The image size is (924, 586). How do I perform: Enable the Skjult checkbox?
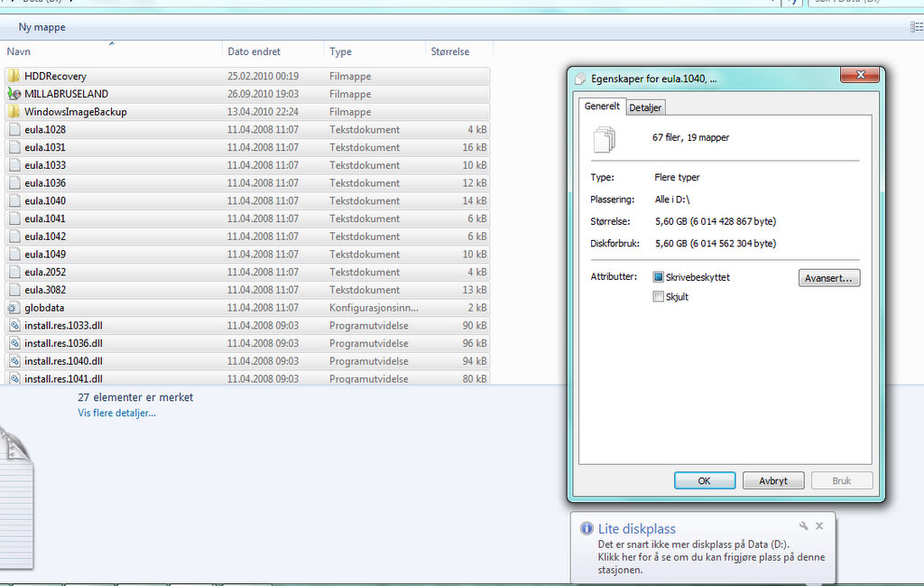658,296
